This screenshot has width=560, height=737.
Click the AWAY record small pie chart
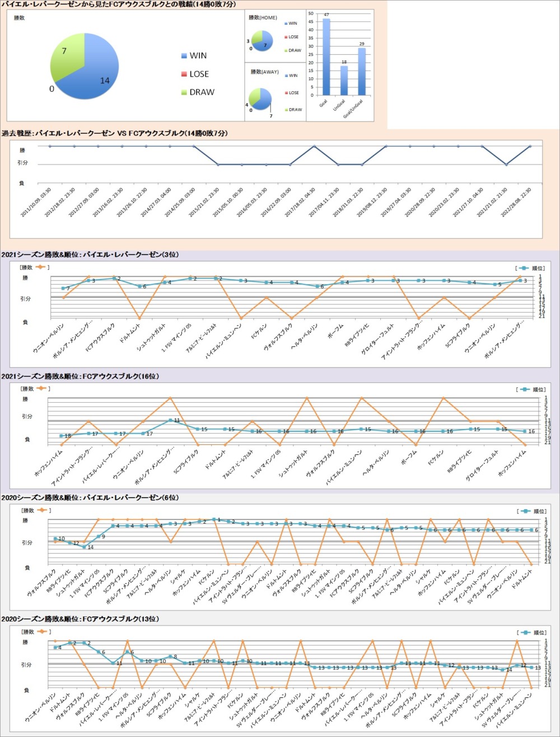point(260,99)
